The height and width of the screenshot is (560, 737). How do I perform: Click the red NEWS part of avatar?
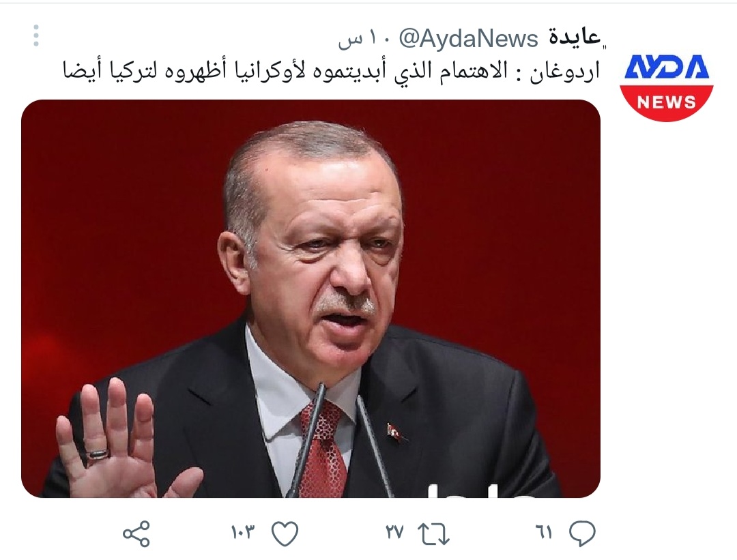point(667,102)
